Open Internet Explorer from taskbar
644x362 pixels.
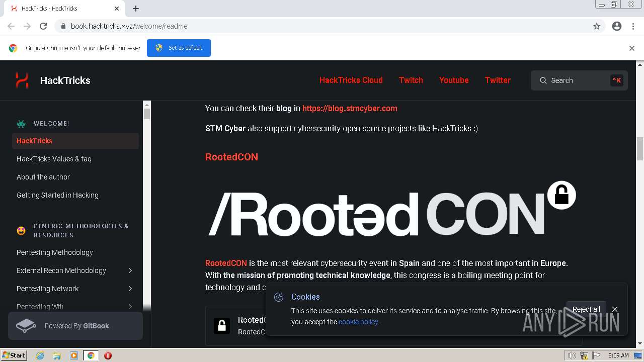(40, 355)
